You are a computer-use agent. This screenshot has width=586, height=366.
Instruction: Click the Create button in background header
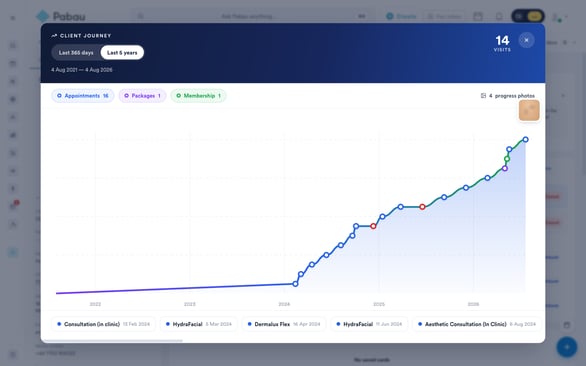point(401,16)
